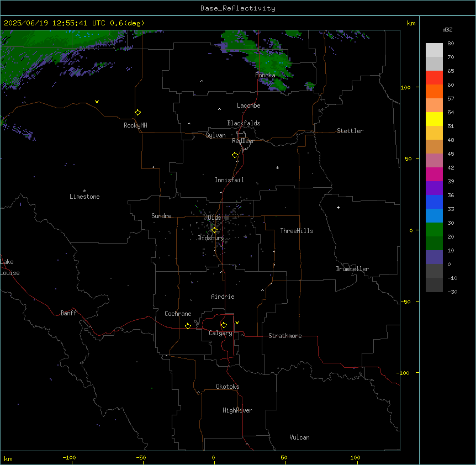Screen dimensions: 476x465
Task: Select the Sundre label
Action: pos(161,216)
